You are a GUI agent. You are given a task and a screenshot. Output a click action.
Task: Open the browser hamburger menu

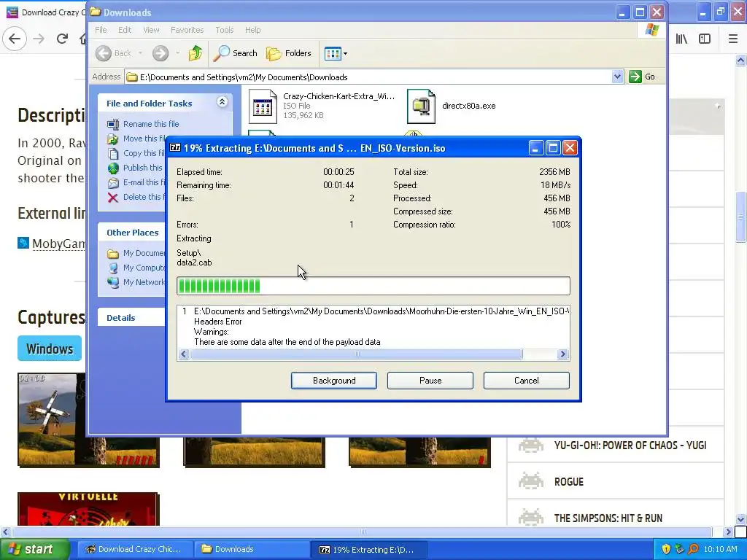point(733,39)
